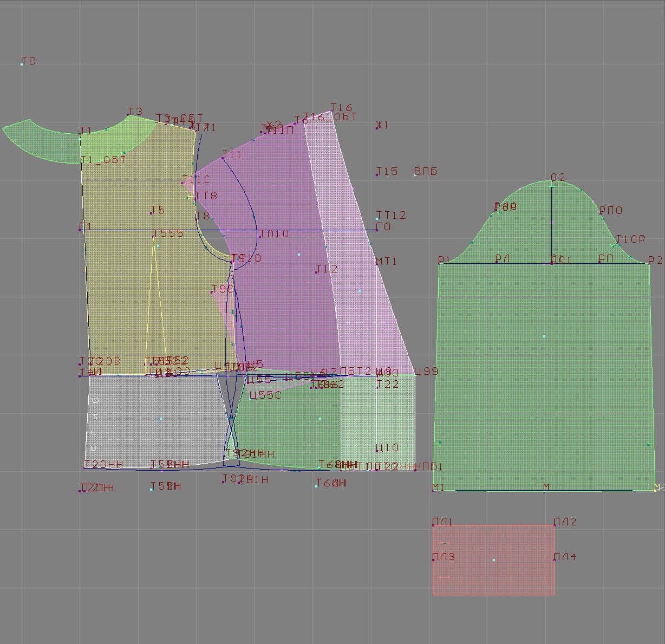Click the T0 point marker
Image resolution: width=665 pixels, height=644 pixels.
pyautogui.click(x=22, y=64)
